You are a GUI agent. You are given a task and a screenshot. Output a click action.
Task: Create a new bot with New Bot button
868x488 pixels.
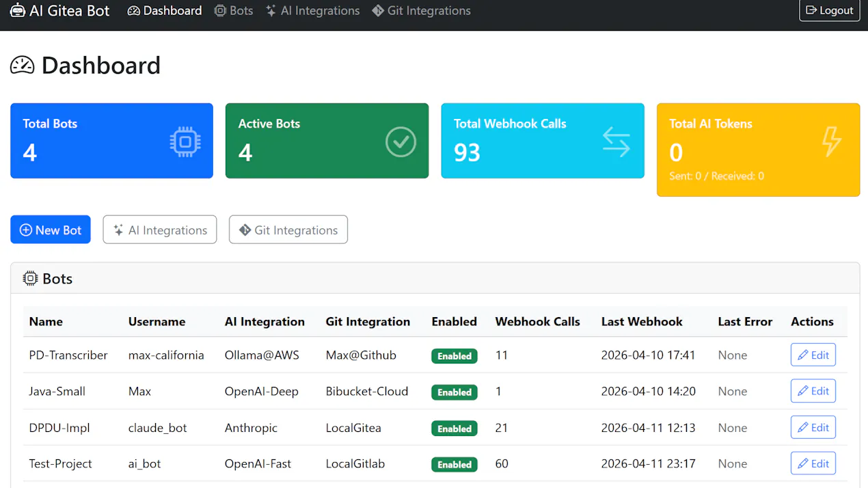[51, 230]
